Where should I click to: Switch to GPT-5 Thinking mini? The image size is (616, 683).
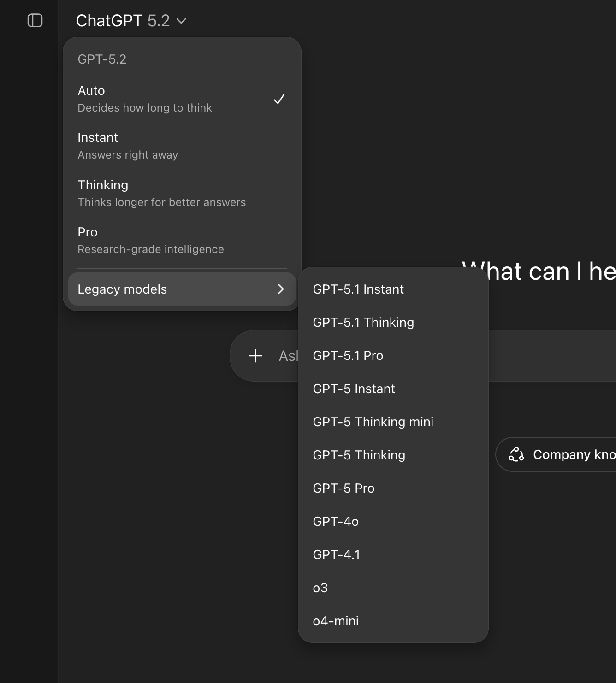(373, 422)
